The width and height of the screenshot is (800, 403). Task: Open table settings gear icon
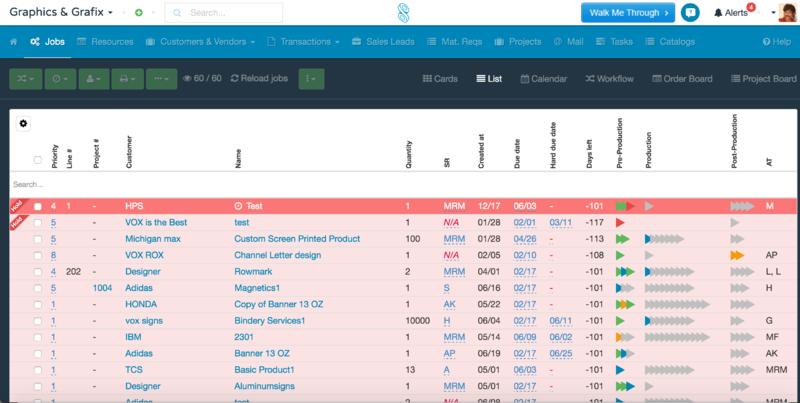click(x=23, y=123)
